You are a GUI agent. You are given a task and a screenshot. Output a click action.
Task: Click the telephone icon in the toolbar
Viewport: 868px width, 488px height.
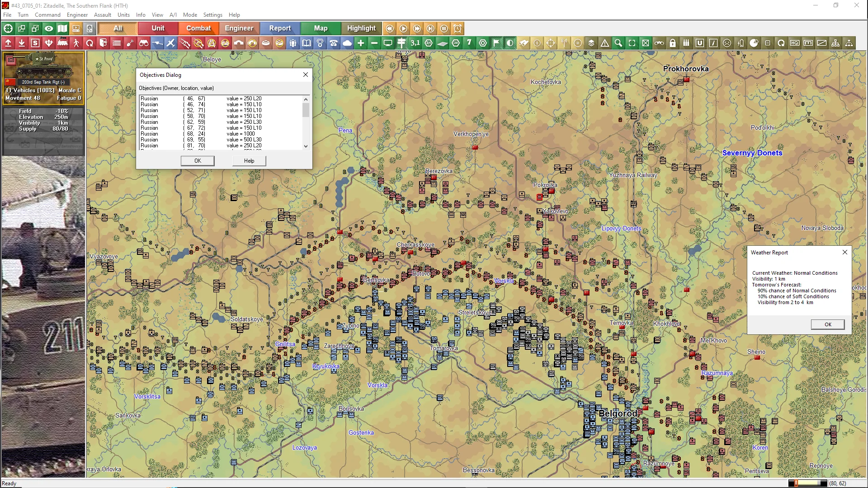pyautogui.click(x=334, y=43)
